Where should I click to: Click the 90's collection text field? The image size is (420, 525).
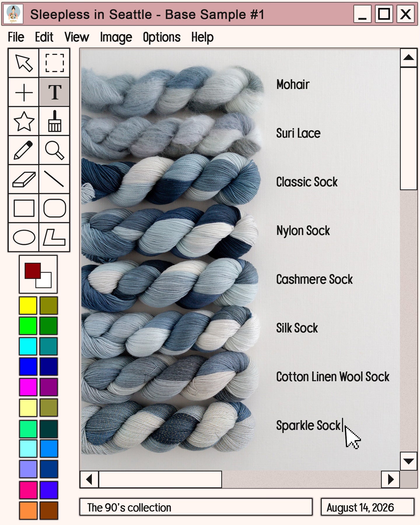coord(196,507)
